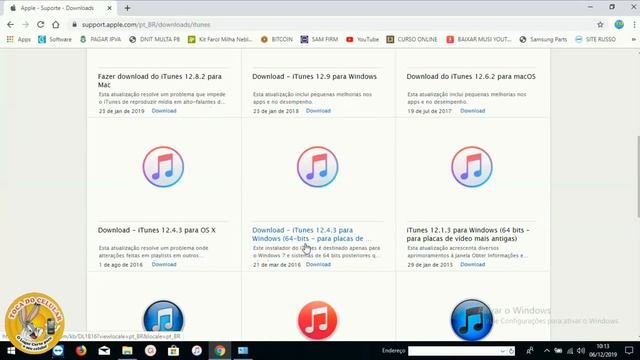The height and width of the screenshot is (360, 640).
Task: Open the iTunes 12.4.3 for OS X icon
Action: (163, 167)
